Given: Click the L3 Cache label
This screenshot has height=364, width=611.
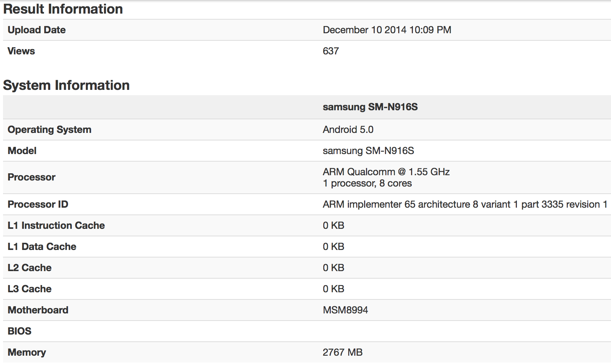Looking at the screenshot, I should 29,289.
